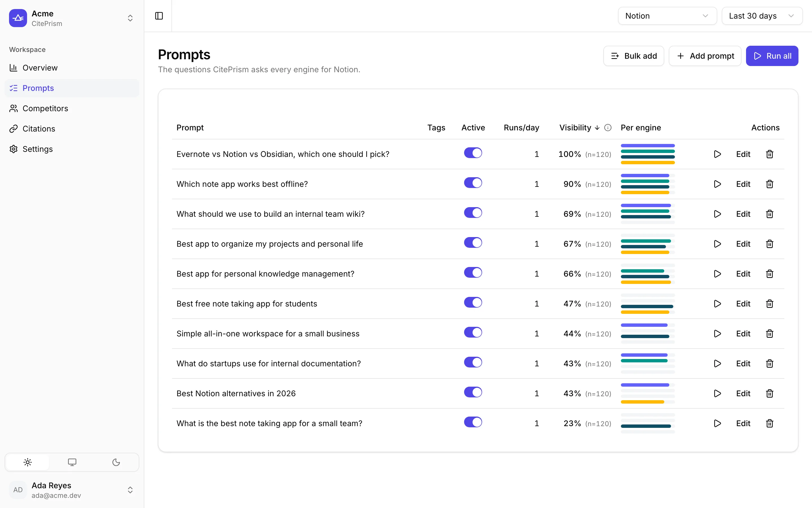Toggle active for small business workspace prompt
Screen dimensions: 812x508
pyautogui.click(x=473, y=332)
